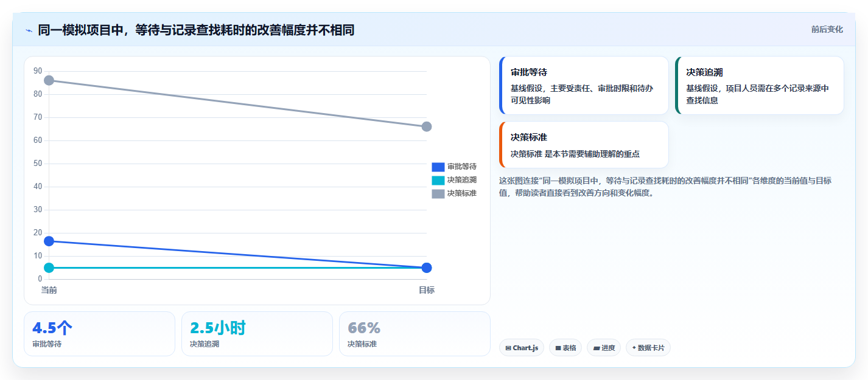868x380 pixels.
Task: Click the 决策追溯 legend label text
Action: [x=462, y=180]
